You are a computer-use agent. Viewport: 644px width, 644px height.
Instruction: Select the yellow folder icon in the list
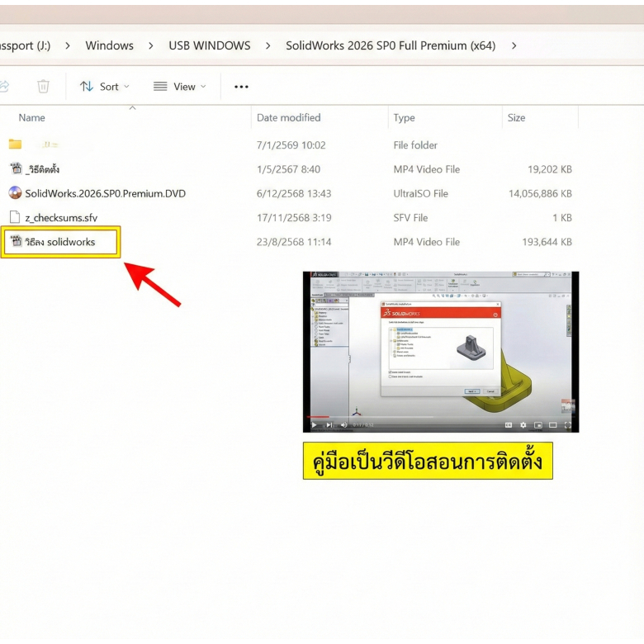tap(15, 144)
